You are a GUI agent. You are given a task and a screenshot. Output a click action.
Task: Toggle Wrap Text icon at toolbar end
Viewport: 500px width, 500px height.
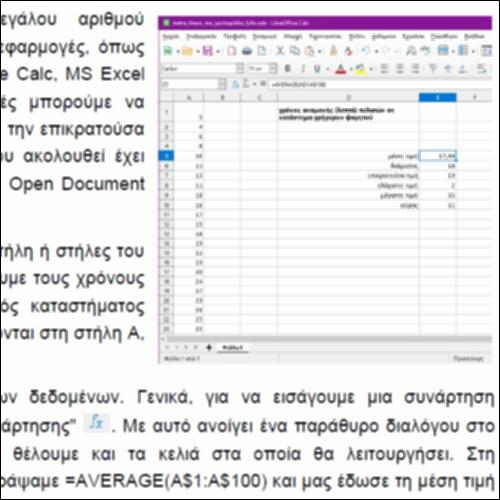coord(482,69)
